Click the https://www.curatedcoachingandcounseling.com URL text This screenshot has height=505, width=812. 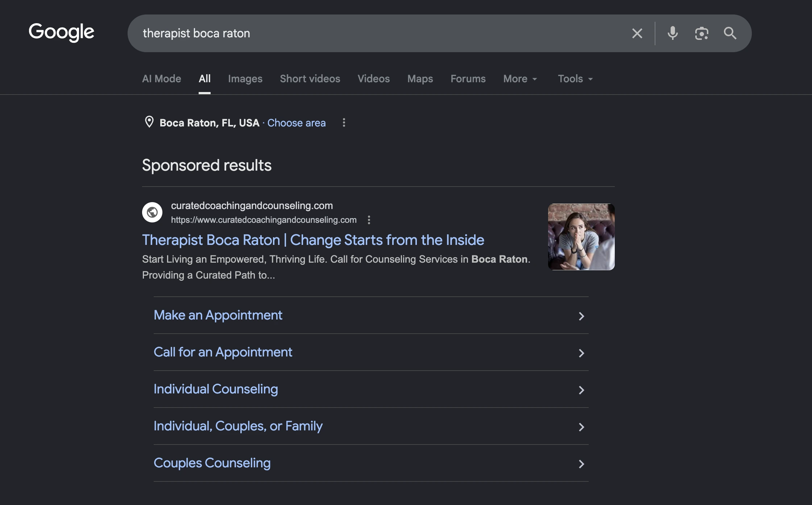264,220
